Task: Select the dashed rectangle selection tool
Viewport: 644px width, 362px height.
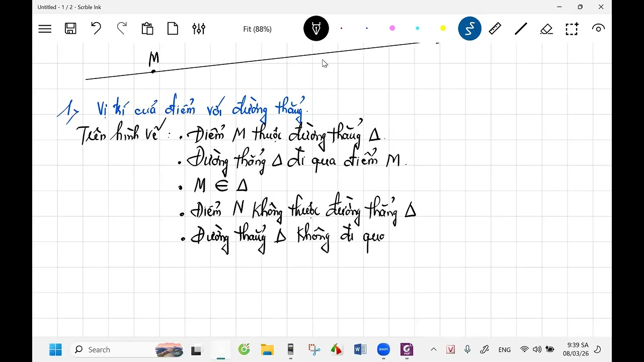Action: pos(572,29)
